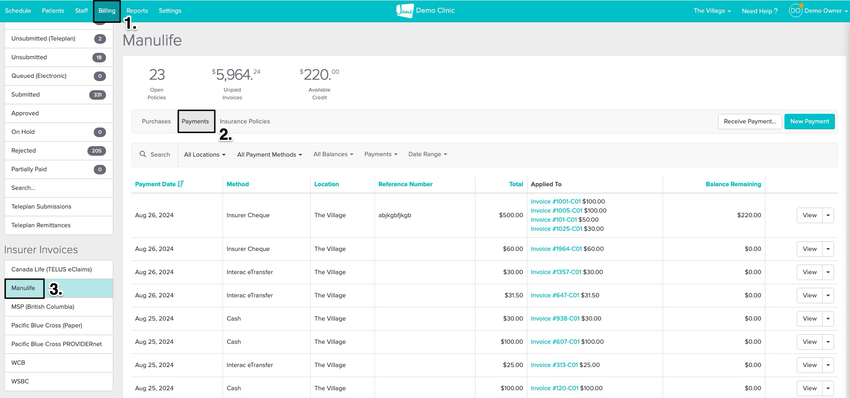
Task: Sort by Location column header
Action: 326,184
